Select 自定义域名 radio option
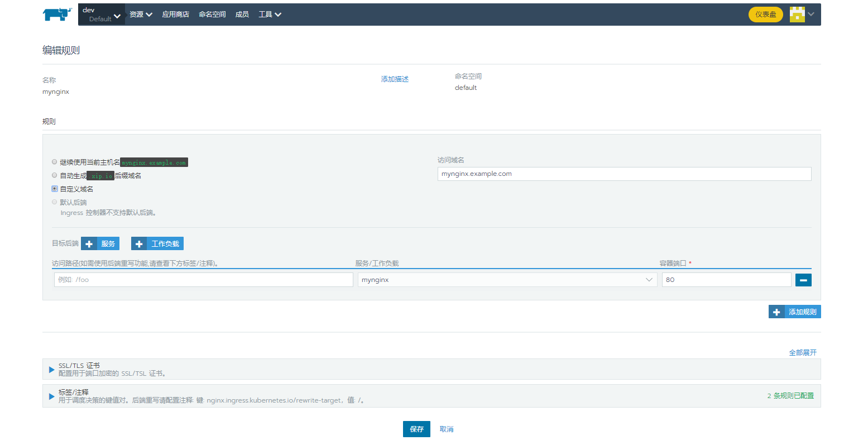Screen dimensions: 868x445 coord(54,189)
